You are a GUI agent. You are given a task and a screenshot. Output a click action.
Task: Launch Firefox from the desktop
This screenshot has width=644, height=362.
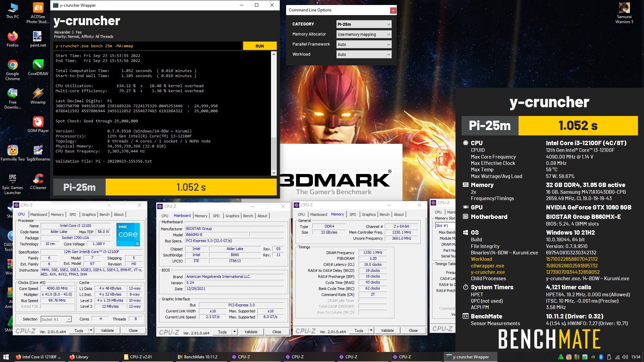pyautogui.click(x=12, y=39)
